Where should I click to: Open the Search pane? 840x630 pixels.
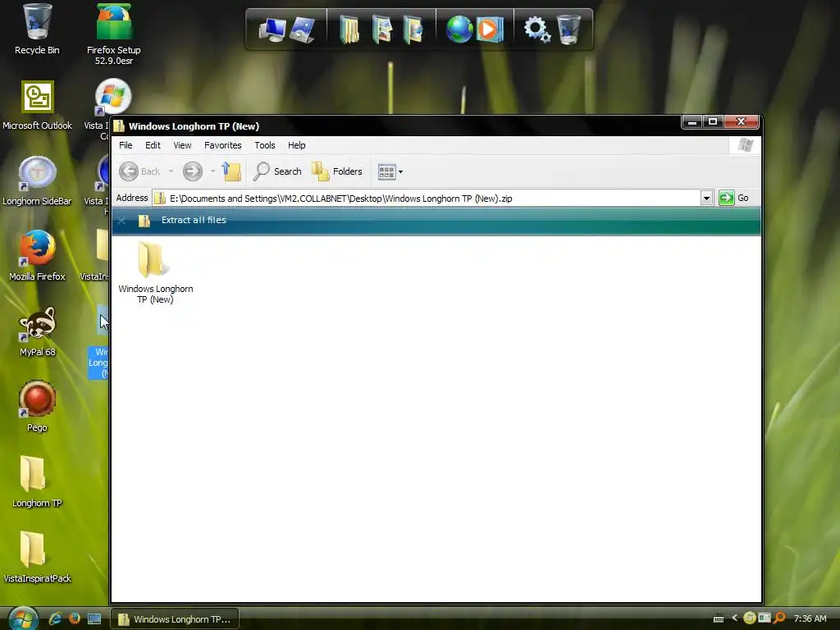tap(277, 171)
